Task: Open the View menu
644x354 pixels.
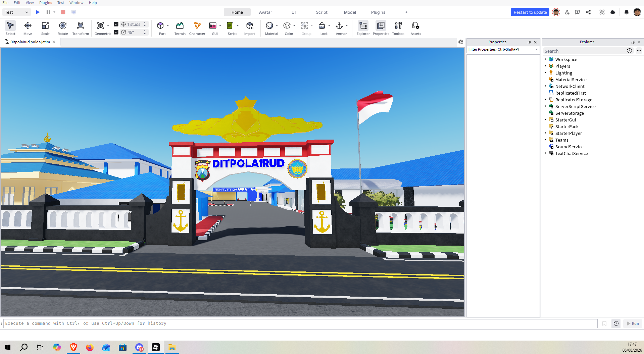Action: click(x=30, y=3)
